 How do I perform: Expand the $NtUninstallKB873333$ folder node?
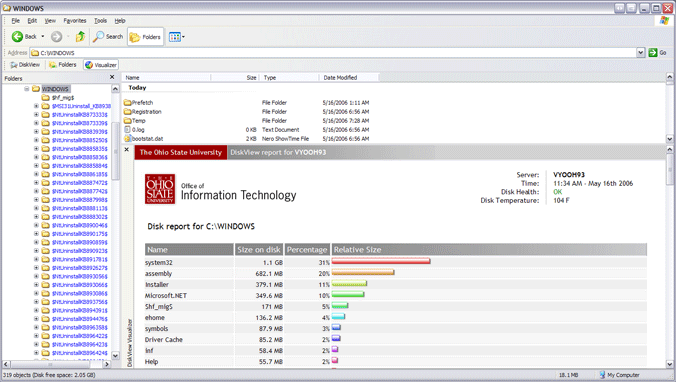36,115
